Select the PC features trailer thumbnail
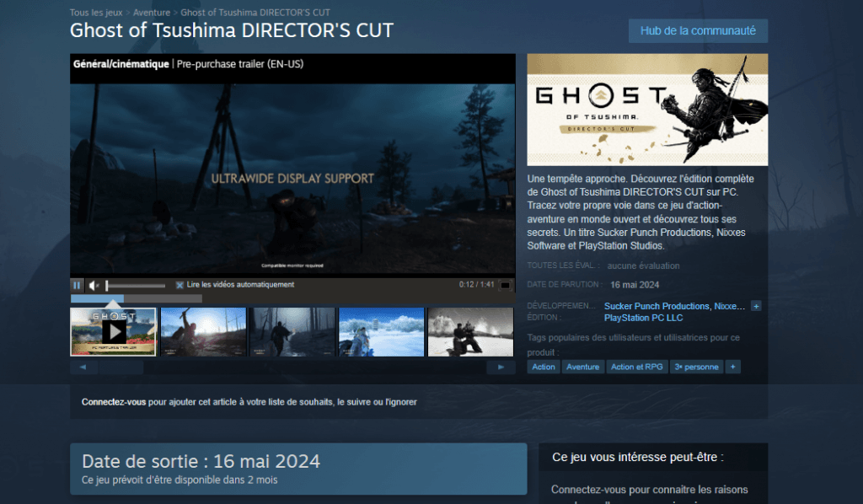The width and height of the screenshot is (863, 504). point(114,331)
